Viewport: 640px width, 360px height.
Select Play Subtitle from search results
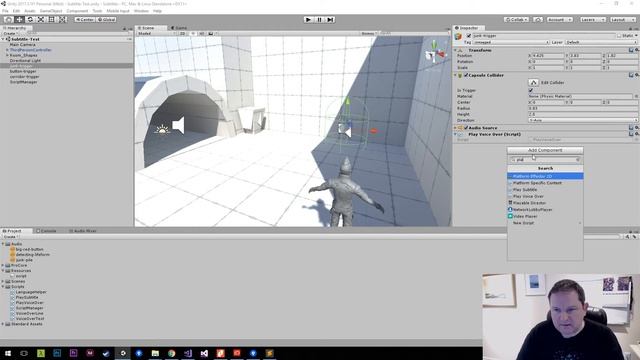coord(545,190)
